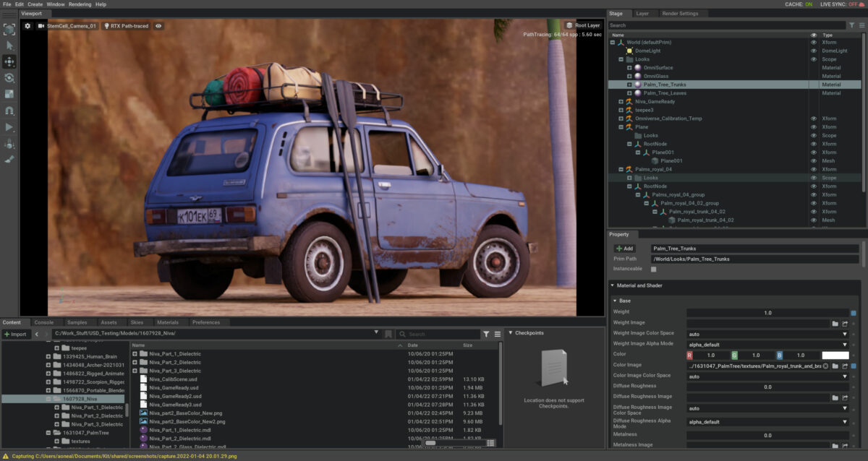Hide the Palm_Tree_Leaves material via its eye icon
The height and width of the screenshot is (461, 868).
click(x=812, y=92)
